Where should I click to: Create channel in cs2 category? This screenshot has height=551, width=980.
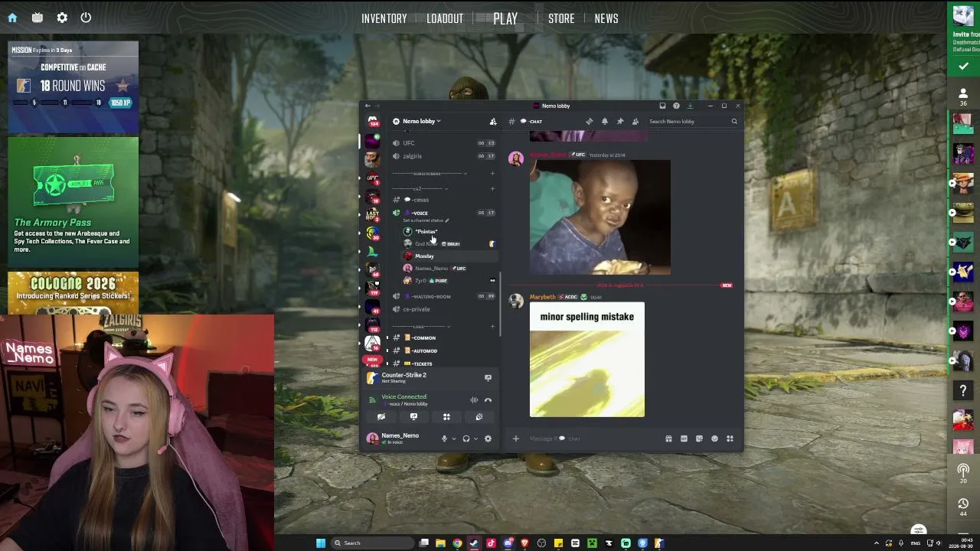[492, 188]
